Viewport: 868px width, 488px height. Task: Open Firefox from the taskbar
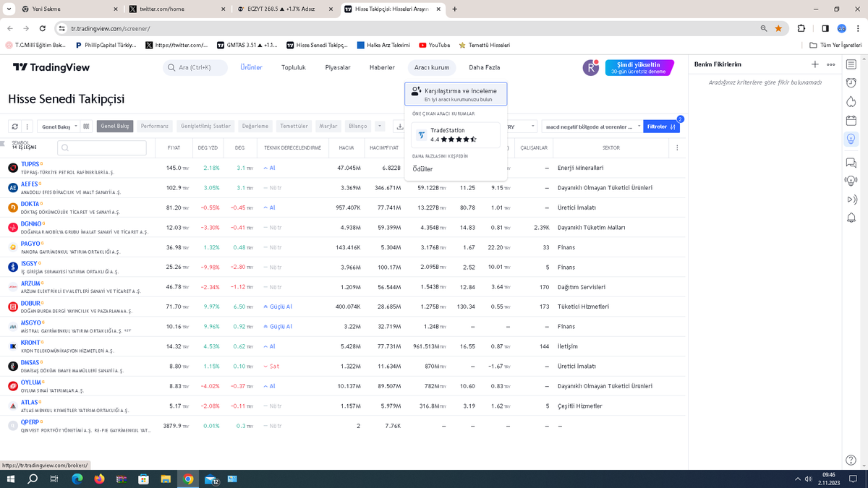pos(99,479)
